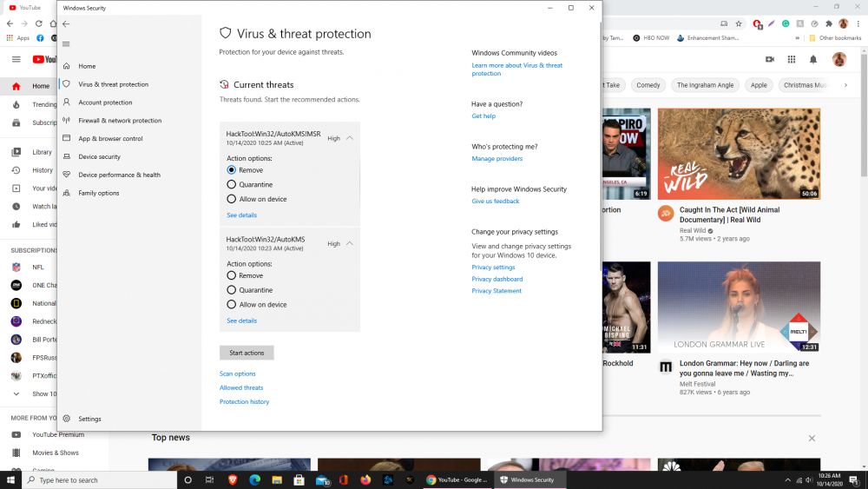Select the Account protection person icon
This screenshot has width=868, height=489.
(x=67, y=102)
